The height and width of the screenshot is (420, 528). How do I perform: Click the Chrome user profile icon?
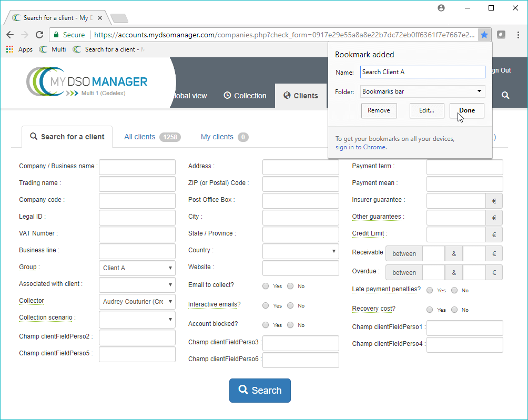tap(441, 8)
